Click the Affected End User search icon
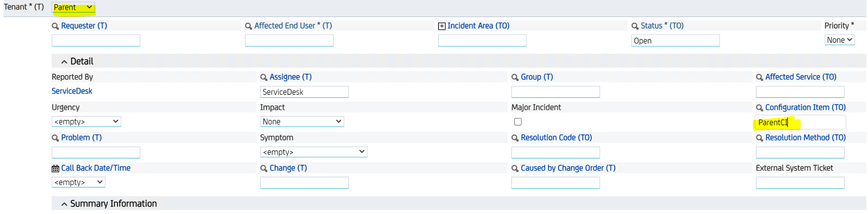This screenshot has height=214, width=868. coord(248,26)
